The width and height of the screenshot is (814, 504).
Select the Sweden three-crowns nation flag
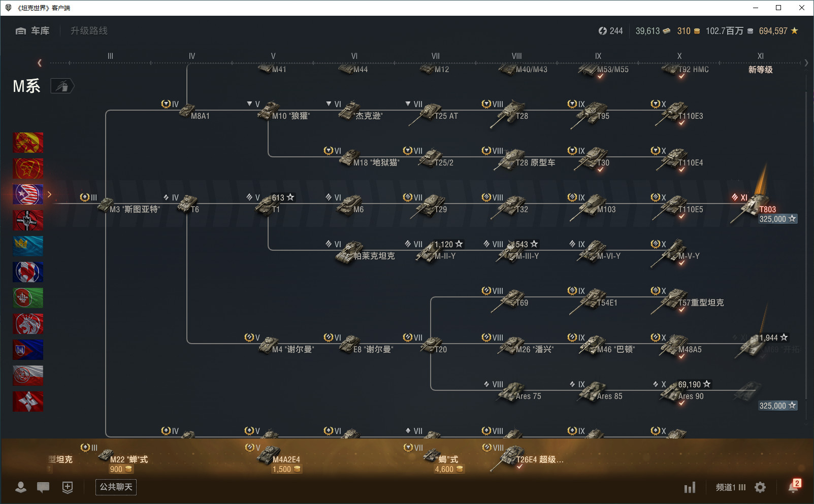click(x=28, y=246)
